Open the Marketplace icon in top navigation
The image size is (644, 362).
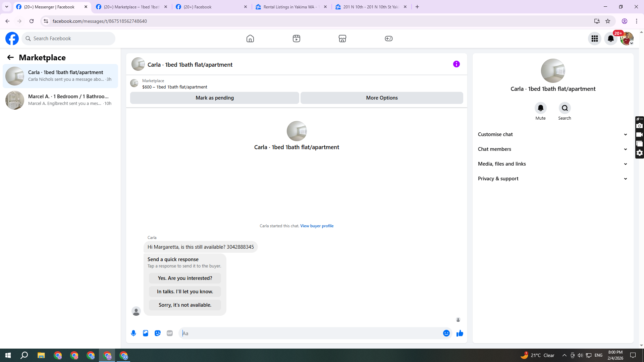tap(342, 39)
